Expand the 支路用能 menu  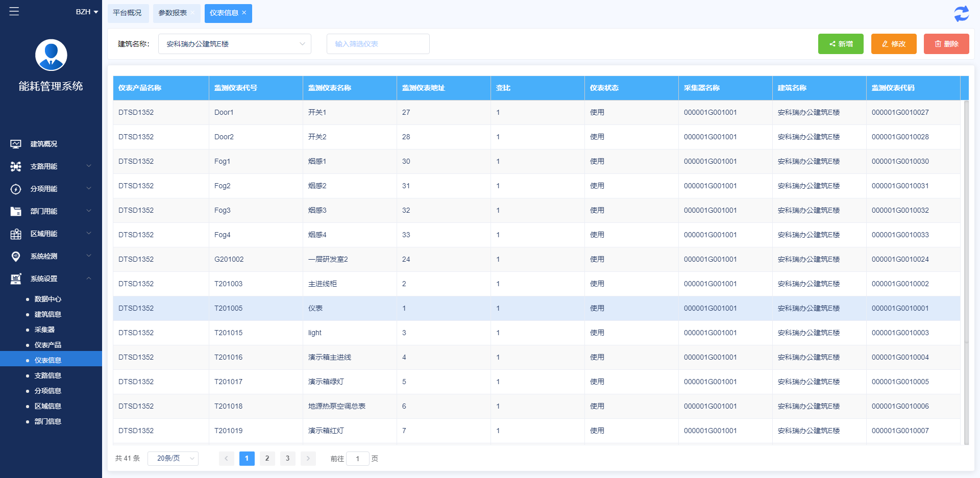point(89,166)
